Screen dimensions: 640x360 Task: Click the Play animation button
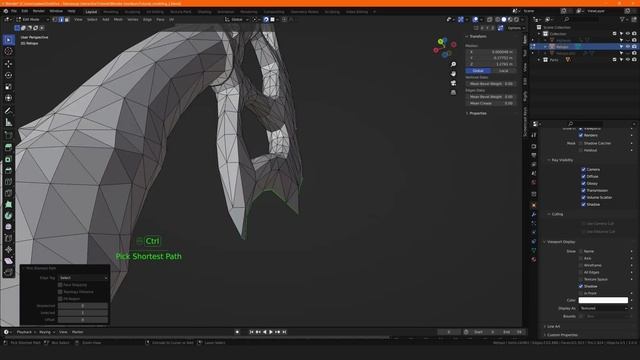pos(271,332)
